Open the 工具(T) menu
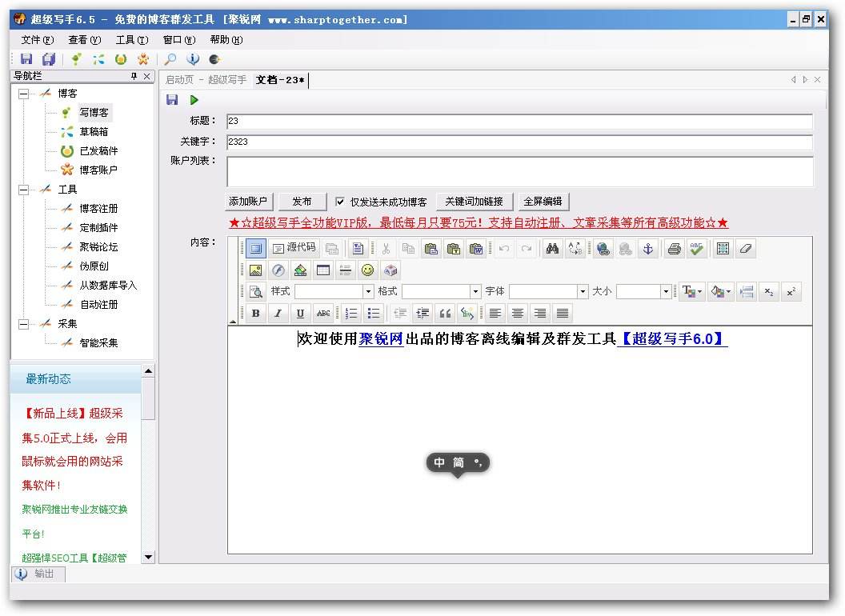 [132, 40]
